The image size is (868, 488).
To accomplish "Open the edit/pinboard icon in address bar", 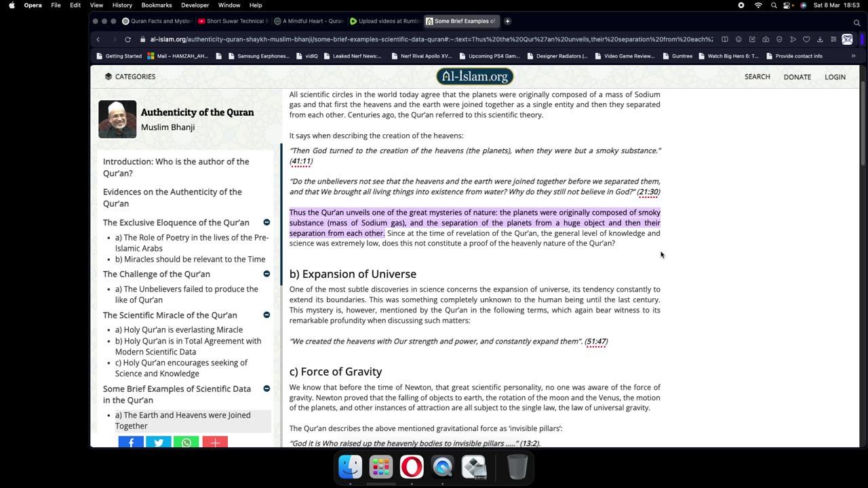I will pos(752,39).
